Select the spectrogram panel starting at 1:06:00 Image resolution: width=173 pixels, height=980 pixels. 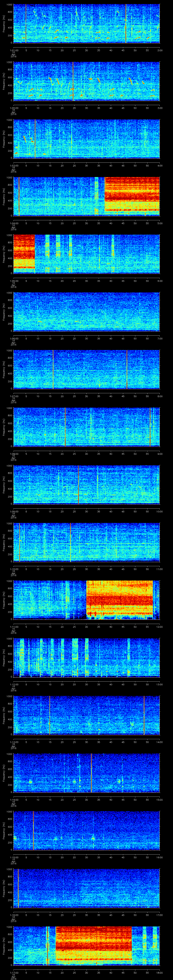(86, 312)
